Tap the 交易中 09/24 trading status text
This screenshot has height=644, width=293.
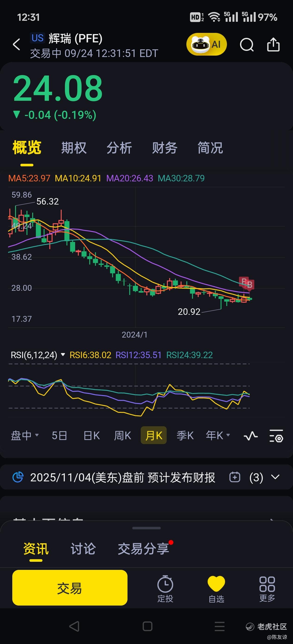point(94,54)
